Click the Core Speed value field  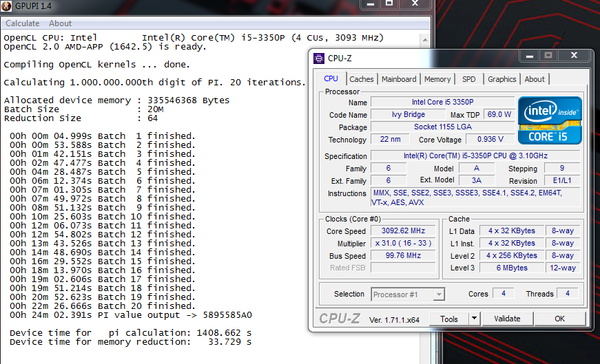coord(404,231)
